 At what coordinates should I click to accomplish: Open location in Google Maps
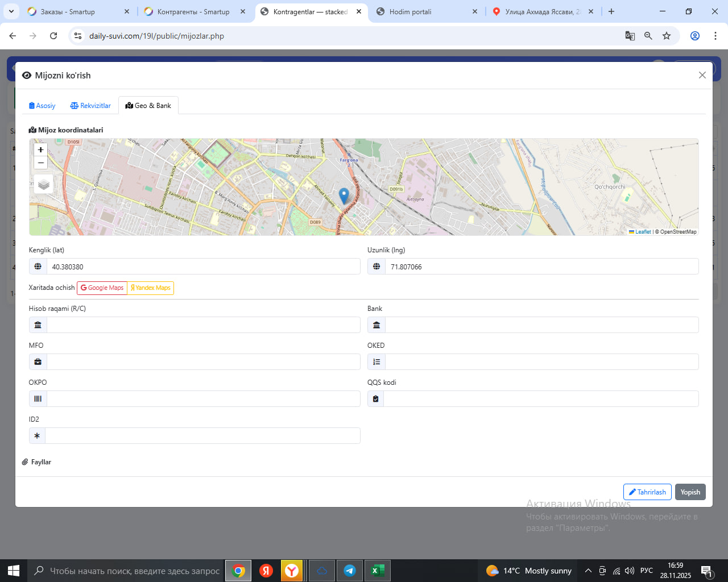[102, 288]
